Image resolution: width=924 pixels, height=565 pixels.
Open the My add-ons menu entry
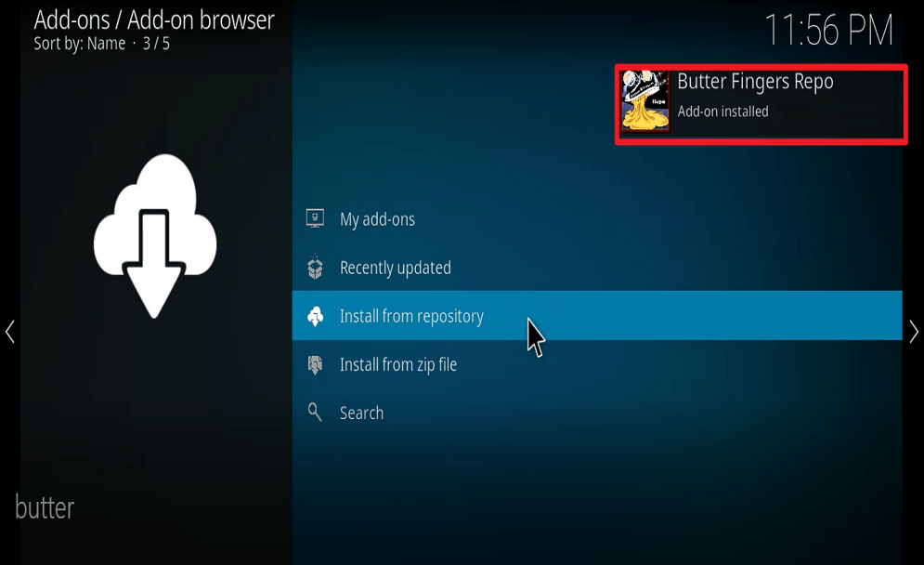(x=597, y=218)
